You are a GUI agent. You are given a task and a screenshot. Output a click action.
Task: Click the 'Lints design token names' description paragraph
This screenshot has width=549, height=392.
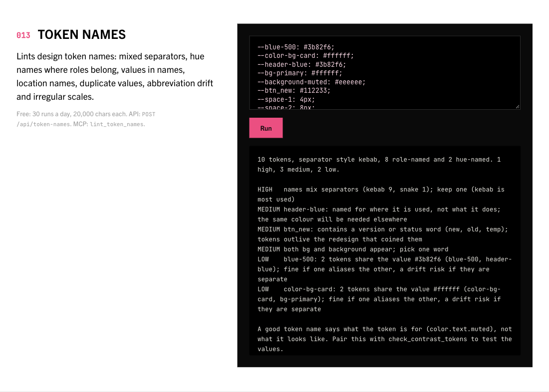(x=115, y=76)
